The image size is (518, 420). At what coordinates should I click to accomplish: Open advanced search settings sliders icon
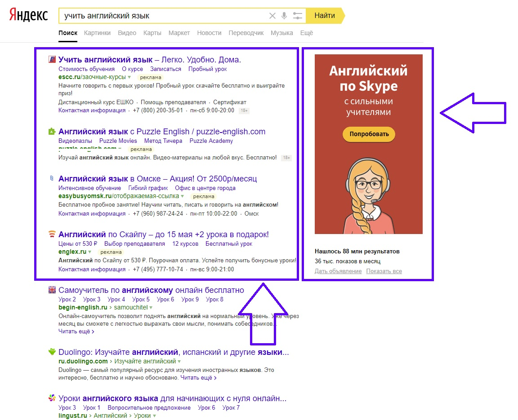(297, 16)
